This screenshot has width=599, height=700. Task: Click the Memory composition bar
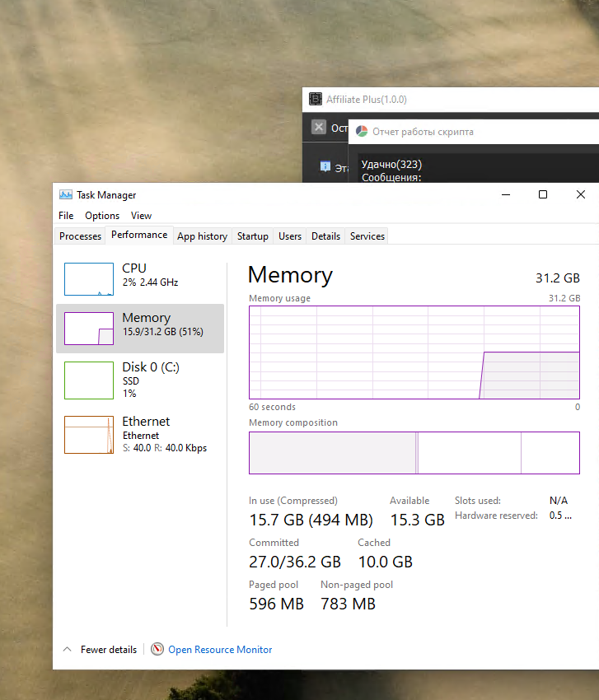tap(414, 453)
